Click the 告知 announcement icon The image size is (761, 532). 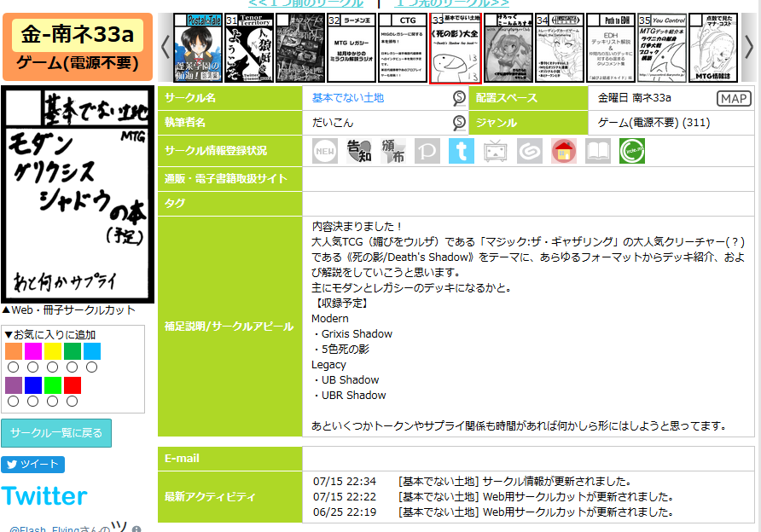coord(359,151)
